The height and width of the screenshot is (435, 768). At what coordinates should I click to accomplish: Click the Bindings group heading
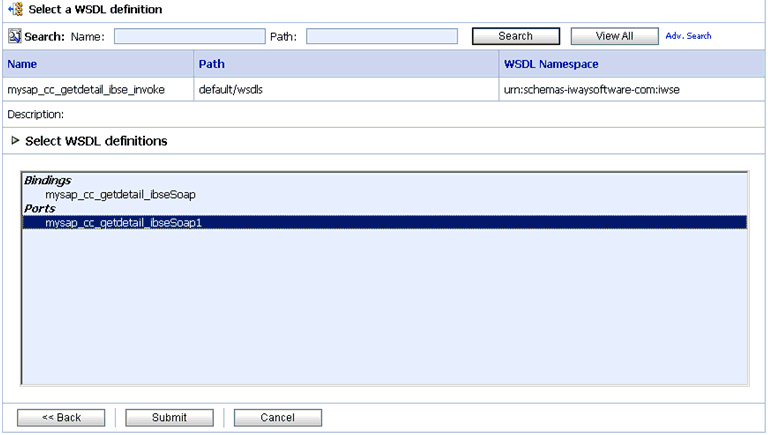(x=47, y=181)
